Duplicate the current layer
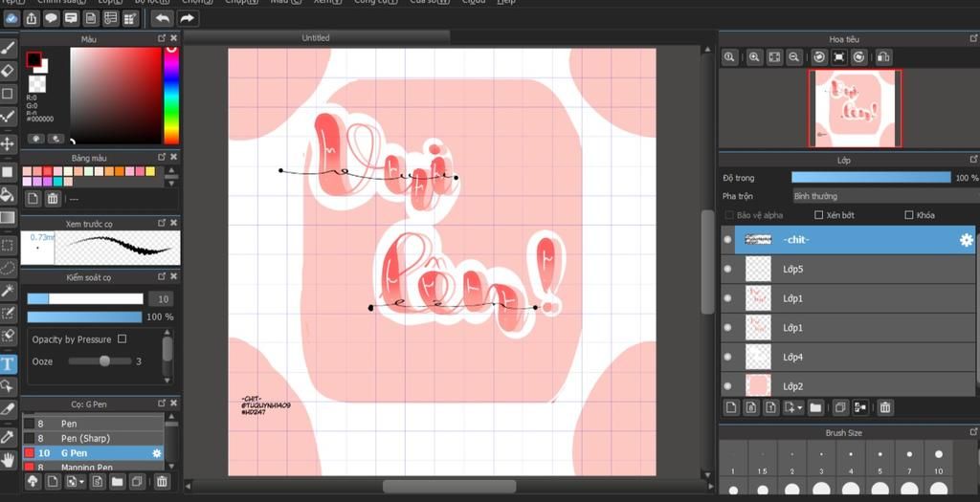Screen dimensions: 980x502 click(840, 407)
